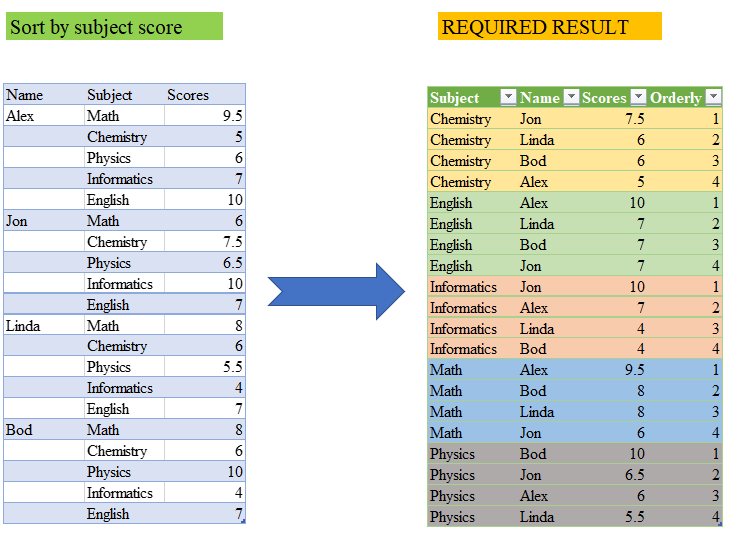738x540 pixels.
Task: Click the green 'Sort by subject score' label
Action: point(114,27)
